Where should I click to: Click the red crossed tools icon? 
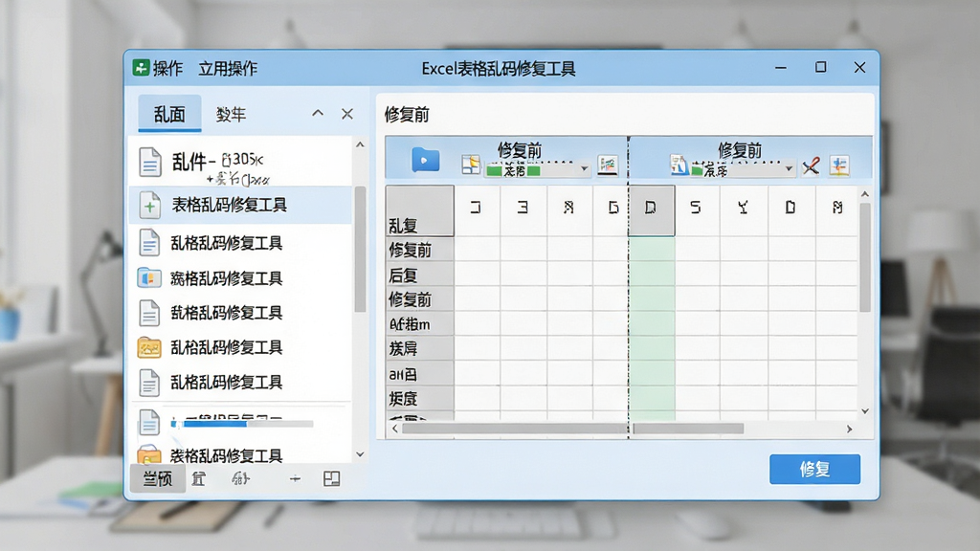811,165
